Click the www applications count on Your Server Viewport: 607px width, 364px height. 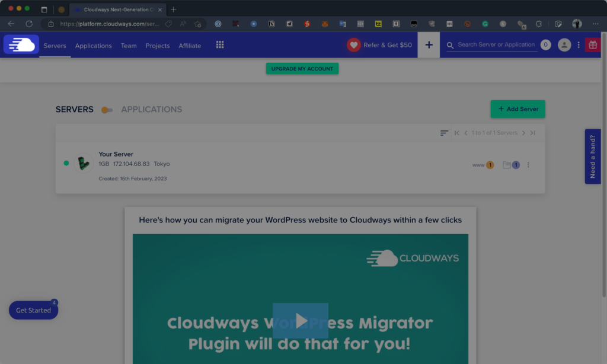pos(483,165)
